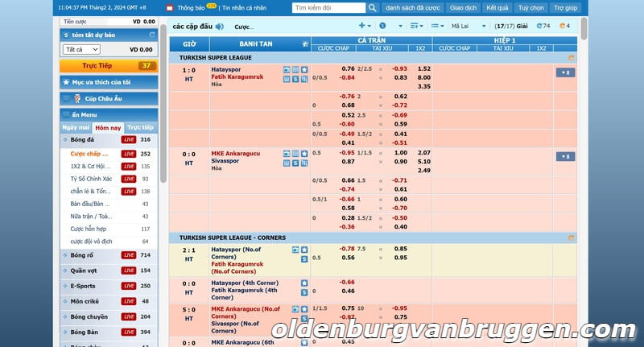
Task: Open stream icon for Hatayspor No.of Corners
Action: (295, 250)
